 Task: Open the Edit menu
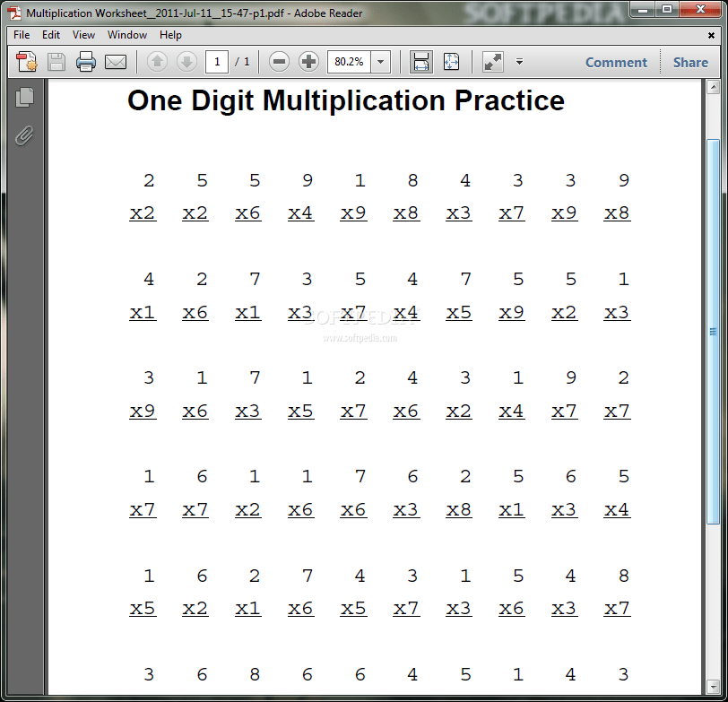[51, 35]
